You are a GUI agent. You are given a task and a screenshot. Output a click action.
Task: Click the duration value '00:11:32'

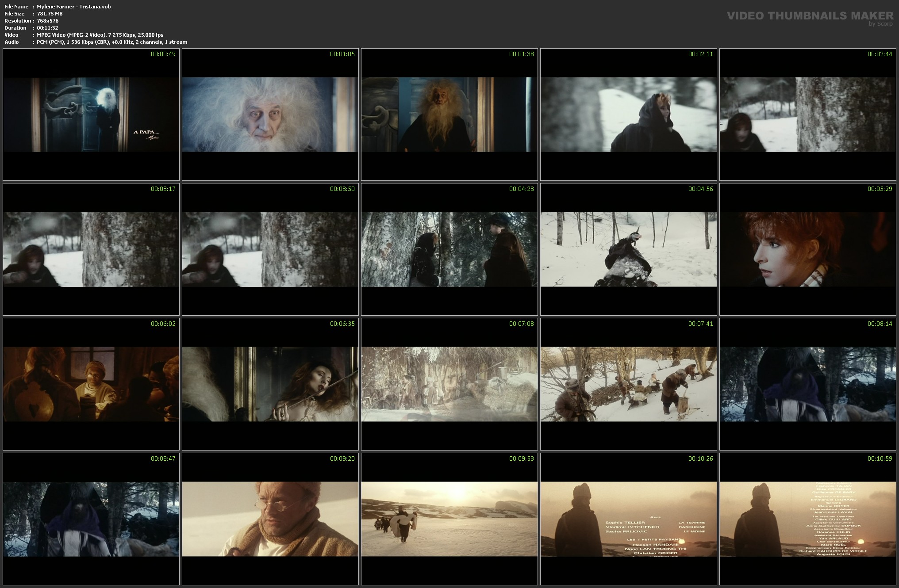point(47,28)
